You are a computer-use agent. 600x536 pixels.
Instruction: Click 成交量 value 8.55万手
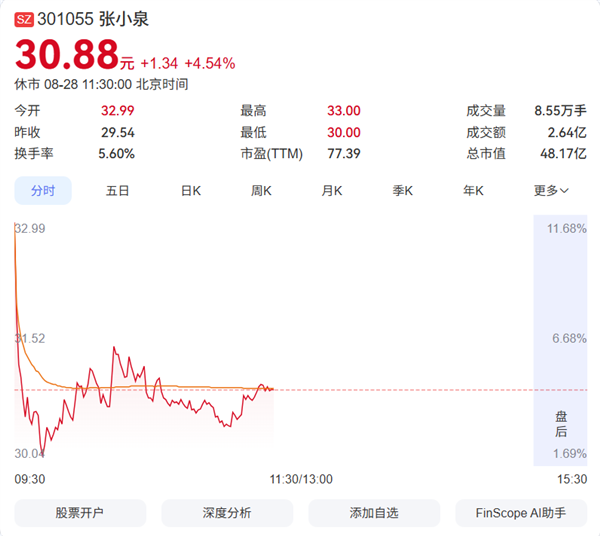560,111
